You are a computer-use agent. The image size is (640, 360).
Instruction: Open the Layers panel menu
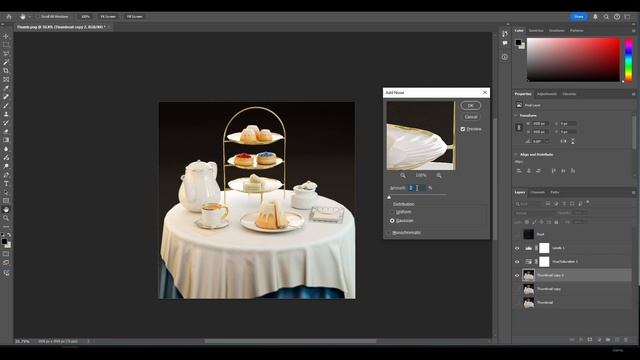coord(633,192)
